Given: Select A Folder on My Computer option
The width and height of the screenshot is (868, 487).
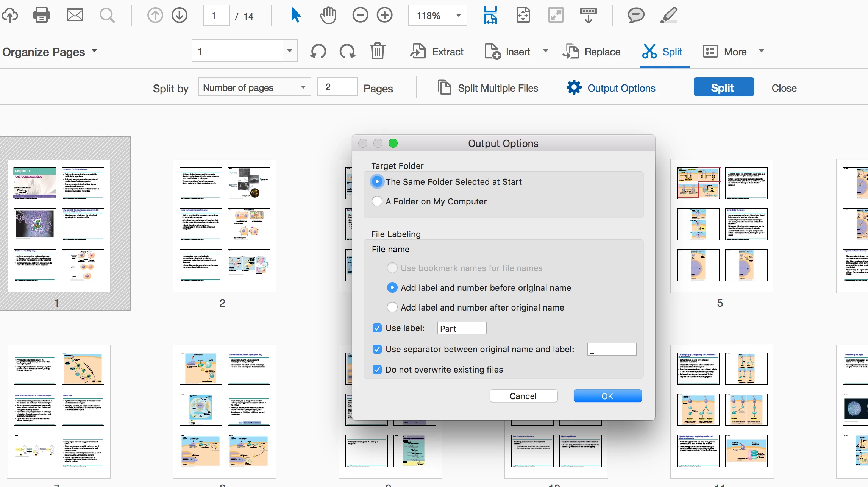Looking at the screenshot, I should point(377,201).
